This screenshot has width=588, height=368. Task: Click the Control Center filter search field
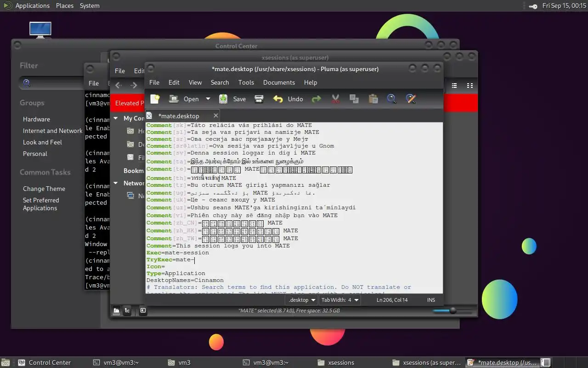point(51,83)
